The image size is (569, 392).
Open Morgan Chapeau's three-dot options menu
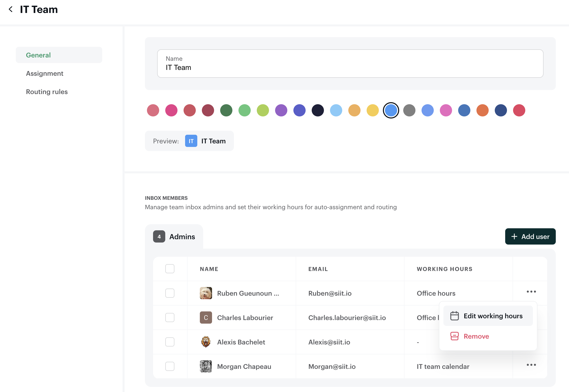coord(531,365)
